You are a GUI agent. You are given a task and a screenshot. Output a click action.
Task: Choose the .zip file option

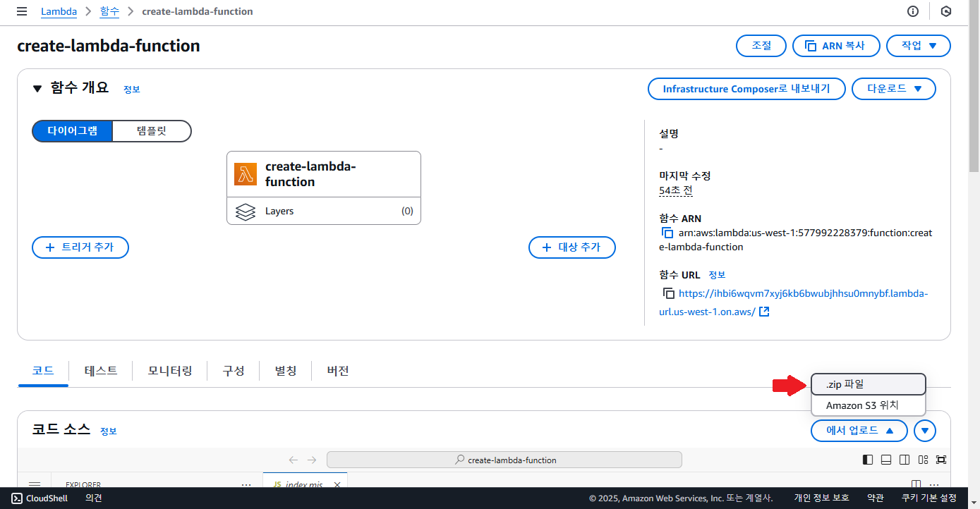click(868, 384)
